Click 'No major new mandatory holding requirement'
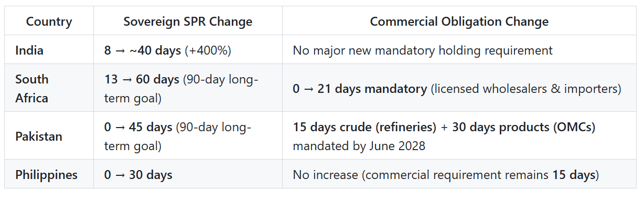Screen dimensions: 644x200 tap(423, 50)
